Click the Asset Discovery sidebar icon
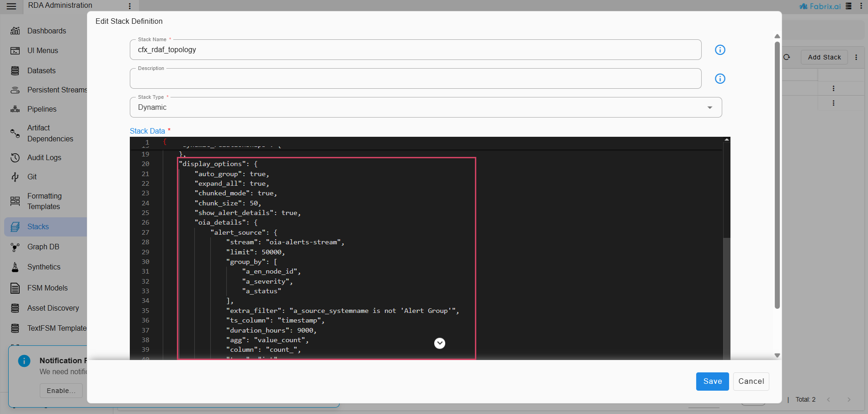Image resolution: width=868 pixels, height=414 pixels. [15, 308]
